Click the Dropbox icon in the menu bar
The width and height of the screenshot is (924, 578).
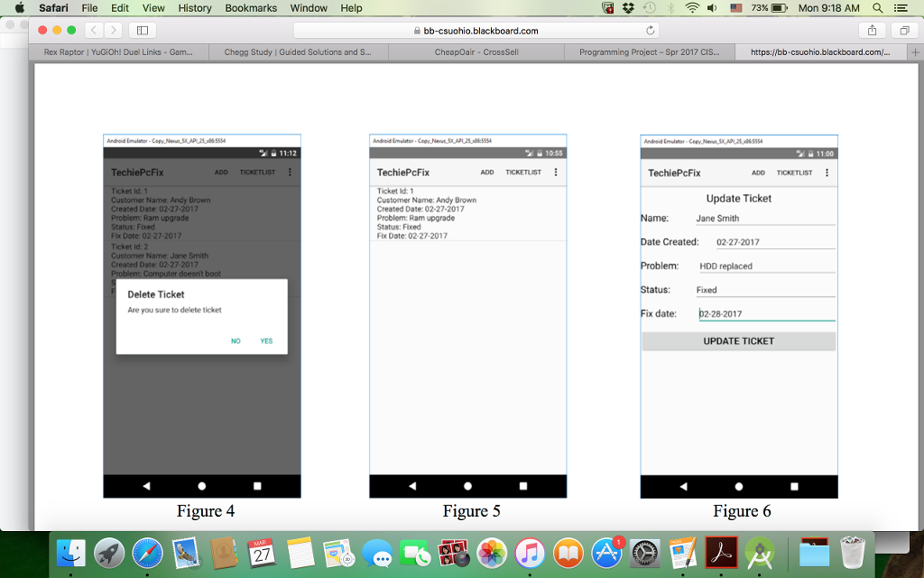tap(627, 9)
